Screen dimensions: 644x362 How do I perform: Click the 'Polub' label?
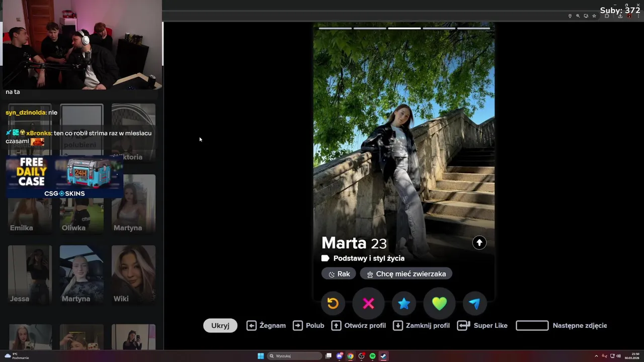(x=315, y=325)
